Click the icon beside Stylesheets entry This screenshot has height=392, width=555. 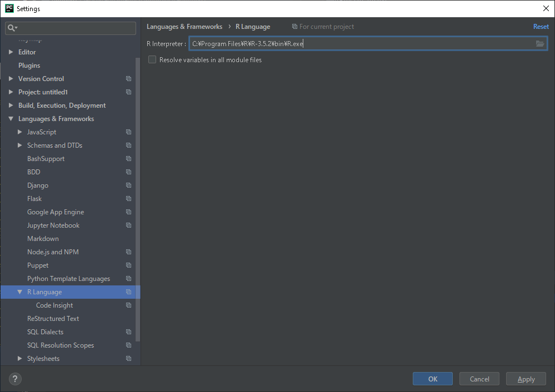(128, 358)
